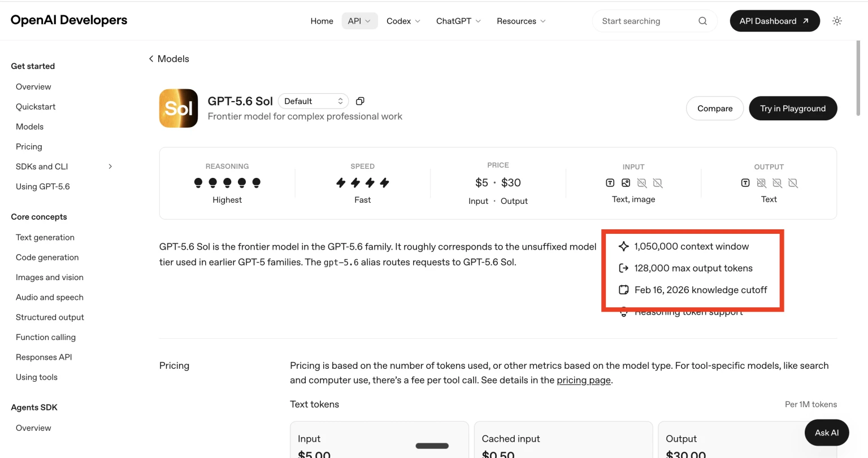
Task: Expand the ChatGPT menu chevron
Action: point(478,21)
